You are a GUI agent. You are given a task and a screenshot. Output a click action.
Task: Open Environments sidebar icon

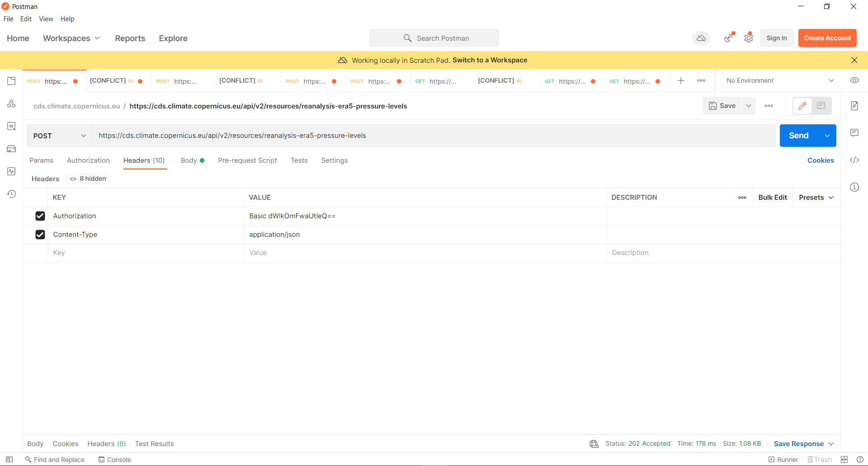tap(11, 126)
